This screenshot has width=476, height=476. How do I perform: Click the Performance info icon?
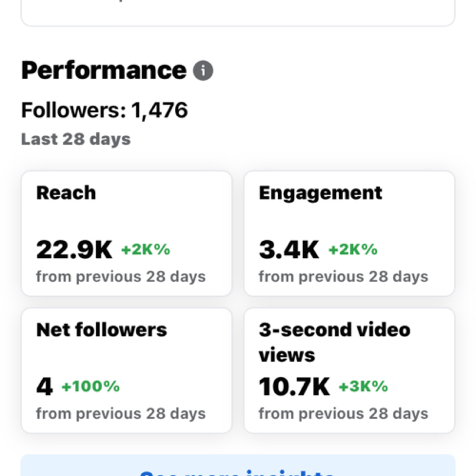pos(203,70)
